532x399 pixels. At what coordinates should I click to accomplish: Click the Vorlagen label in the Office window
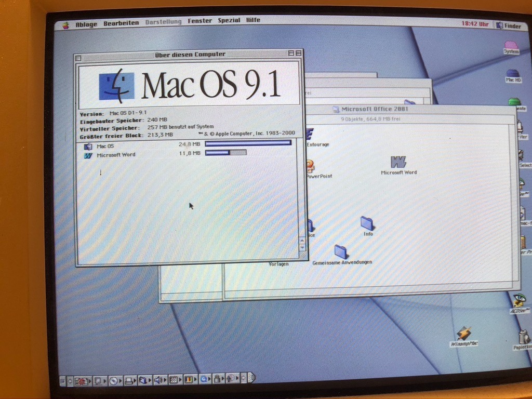(x=278, y=264)
